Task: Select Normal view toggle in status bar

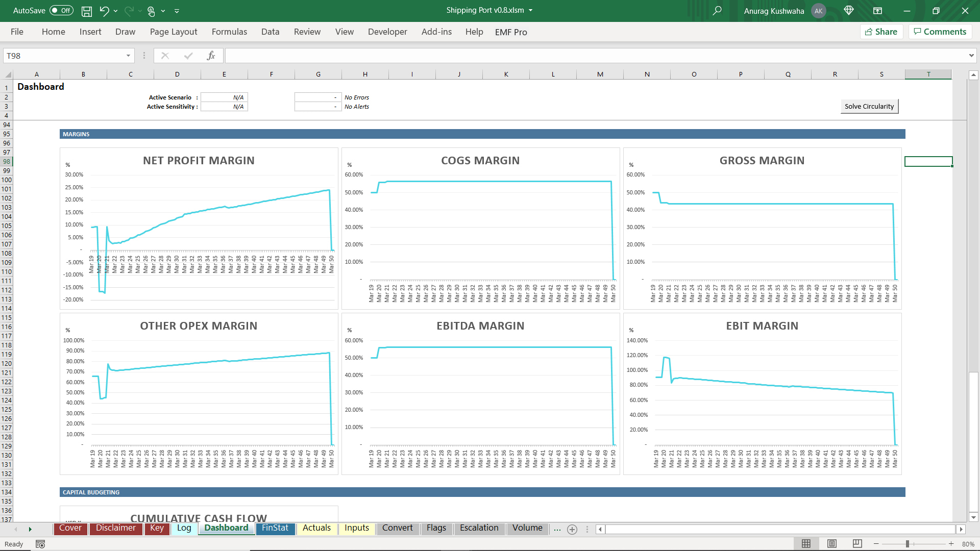Action: click(x=806, y=544)
